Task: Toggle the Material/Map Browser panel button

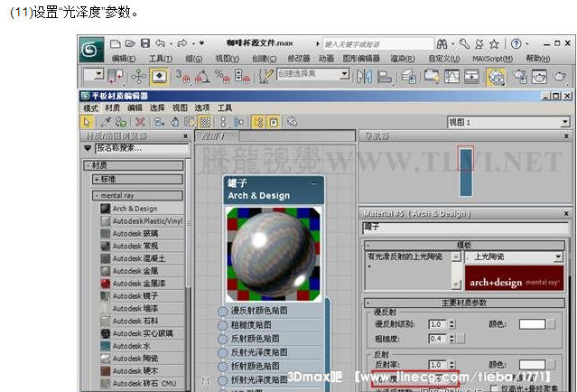Action: (259, 122)
